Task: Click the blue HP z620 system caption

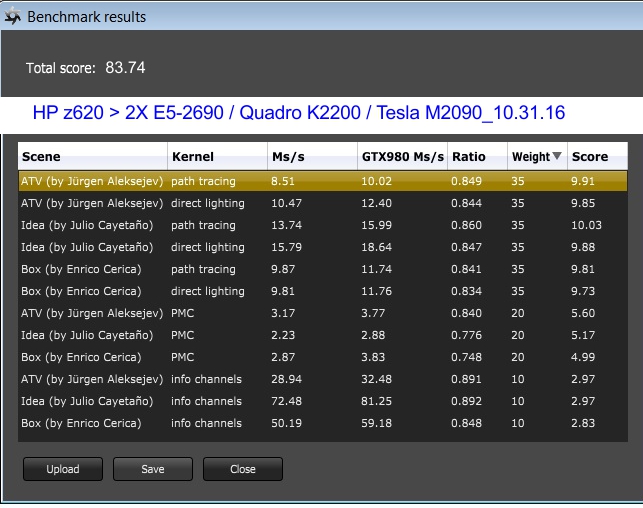Action: tap(299, 112)
